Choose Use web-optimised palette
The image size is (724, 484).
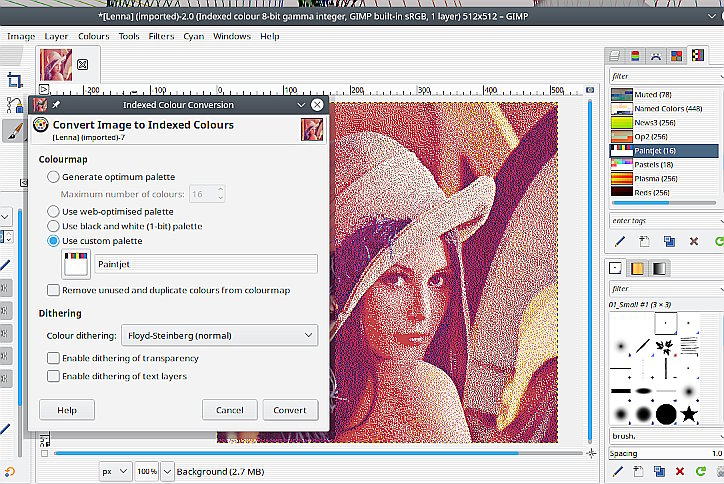coord(53,212)
